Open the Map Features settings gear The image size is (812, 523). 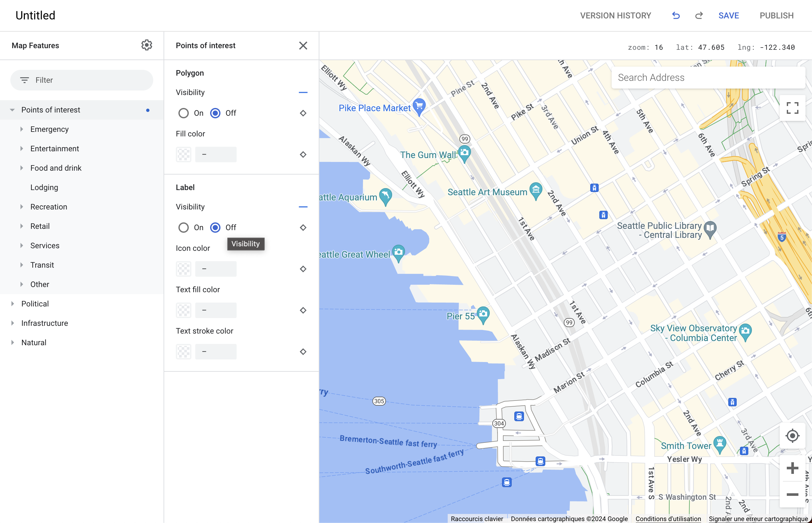[x=146, y=45]
